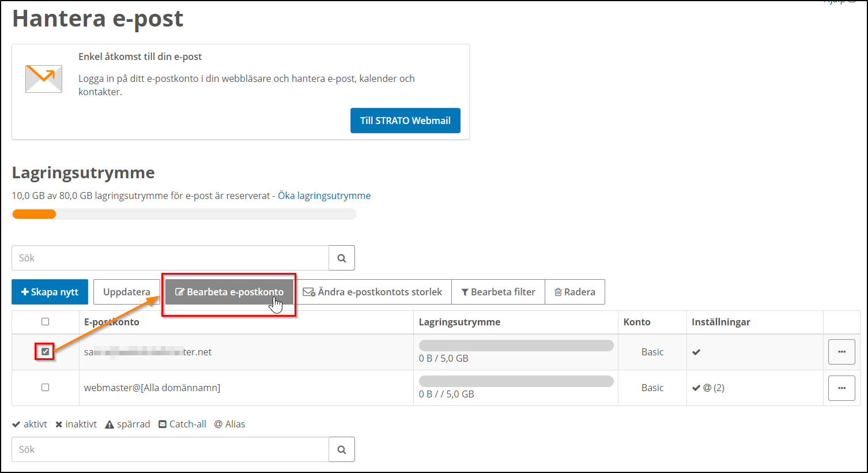Click the Öka lagringsutrymme link
This screenshot has width=868, height=473.
point(324,196)
